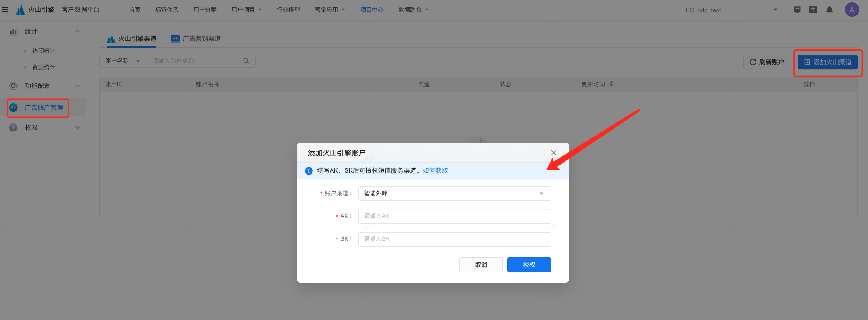This screenshot has height=320, width=868.
Task: Switch to 广告营销渠道 tab
Action: (196, 39)
